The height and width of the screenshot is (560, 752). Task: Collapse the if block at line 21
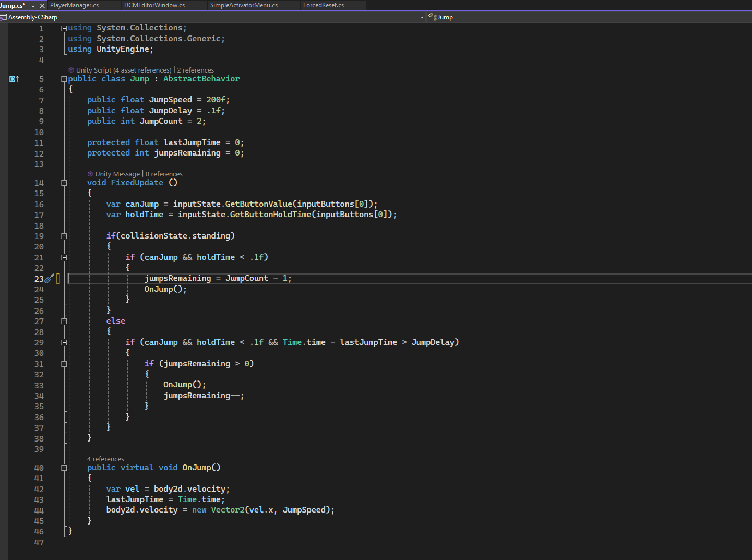coord(64,257)
